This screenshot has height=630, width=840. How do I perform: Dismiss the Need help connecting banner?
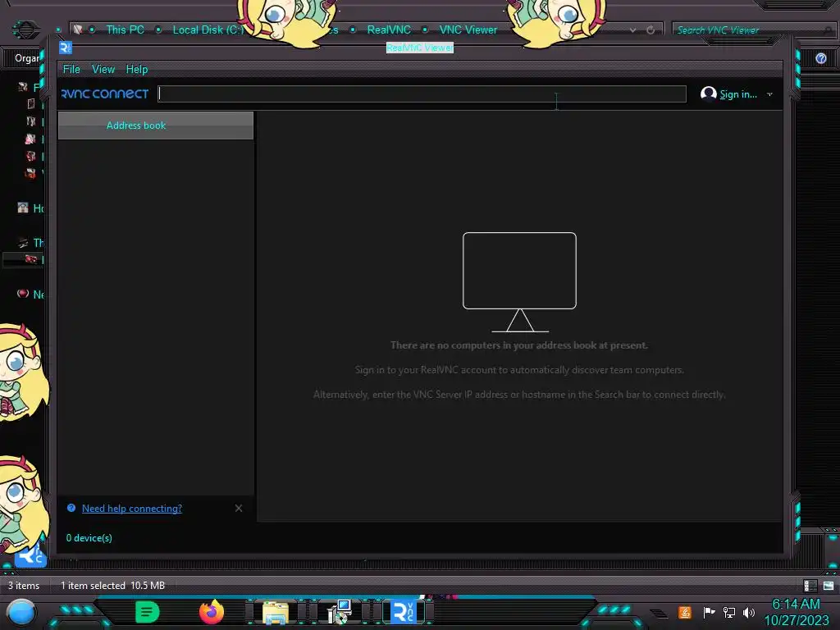[239, 508]
